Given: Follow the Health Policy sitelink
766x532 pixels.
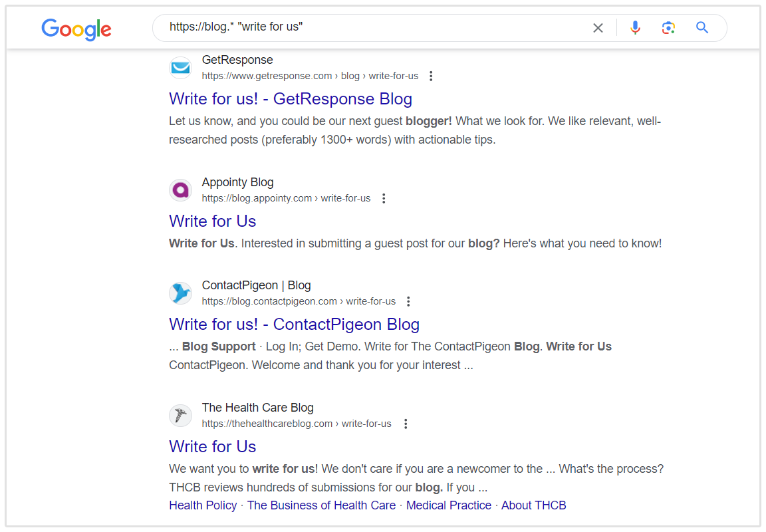Looking at the screenshot, I should tap(203, 505).
